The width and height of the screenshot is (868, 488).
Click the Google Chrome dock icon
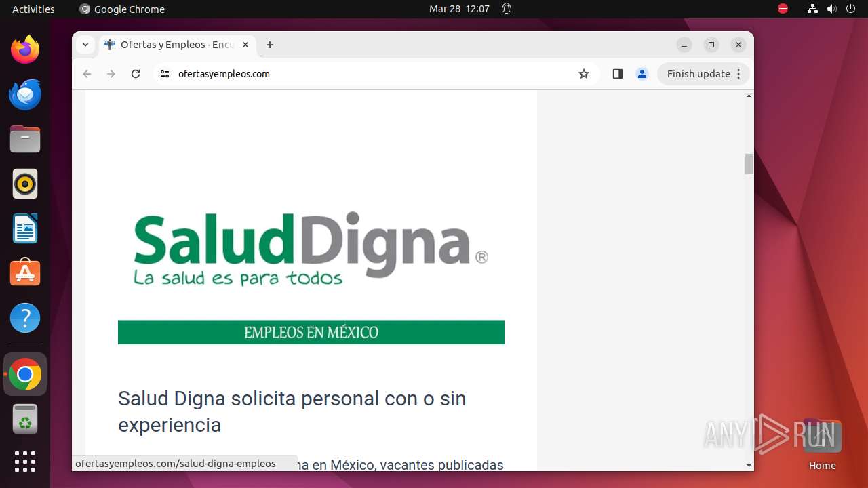click(25, 374)
